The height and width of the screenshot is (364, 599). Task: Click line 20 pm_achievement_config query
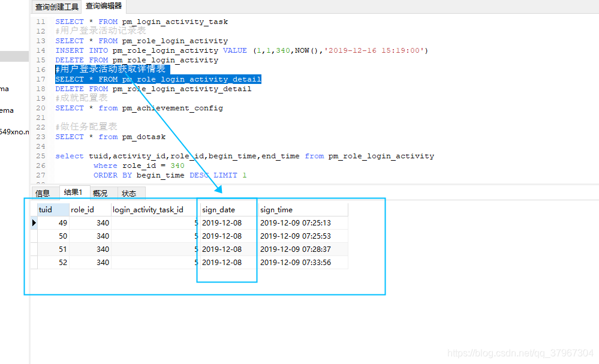coord(139,108)
